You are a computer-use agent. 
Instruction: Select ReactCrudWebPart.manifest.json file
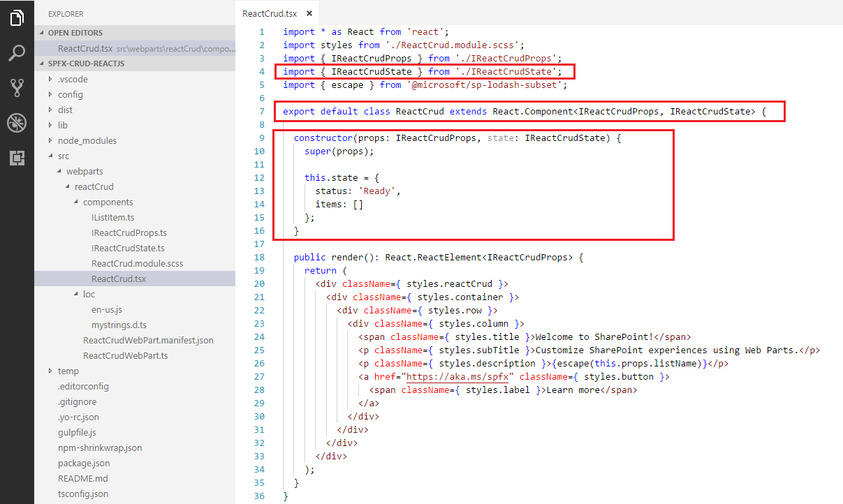[x=148, y=340]
